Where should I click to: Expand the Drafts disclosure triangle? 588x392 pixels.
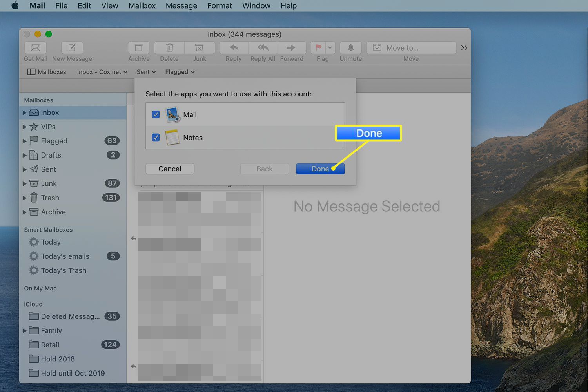pyautogui.click(x=24, y=155)
